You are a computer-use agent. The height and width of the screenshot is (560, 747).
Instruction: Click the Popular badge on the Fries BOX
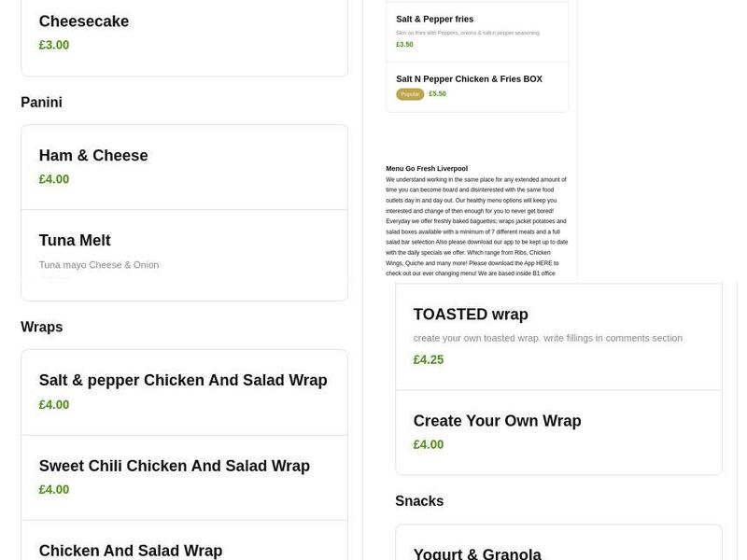tap(409, 93)
